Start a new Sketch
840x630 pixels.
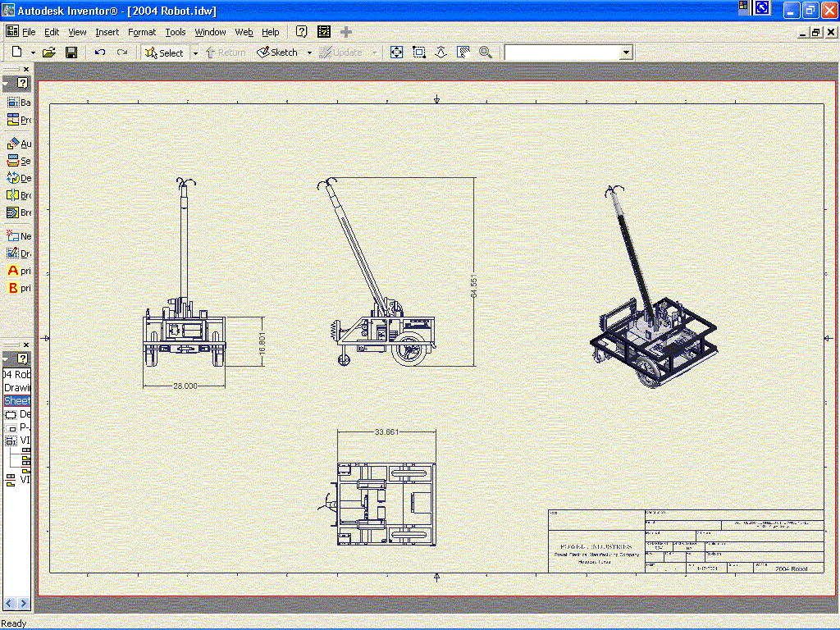click(x=277, y=52)
